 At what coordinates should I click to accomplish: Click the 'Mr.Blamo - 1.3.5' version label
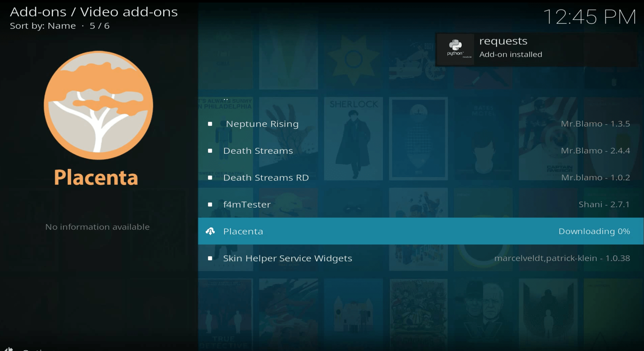pyautogui.click(x=595, y=124)
